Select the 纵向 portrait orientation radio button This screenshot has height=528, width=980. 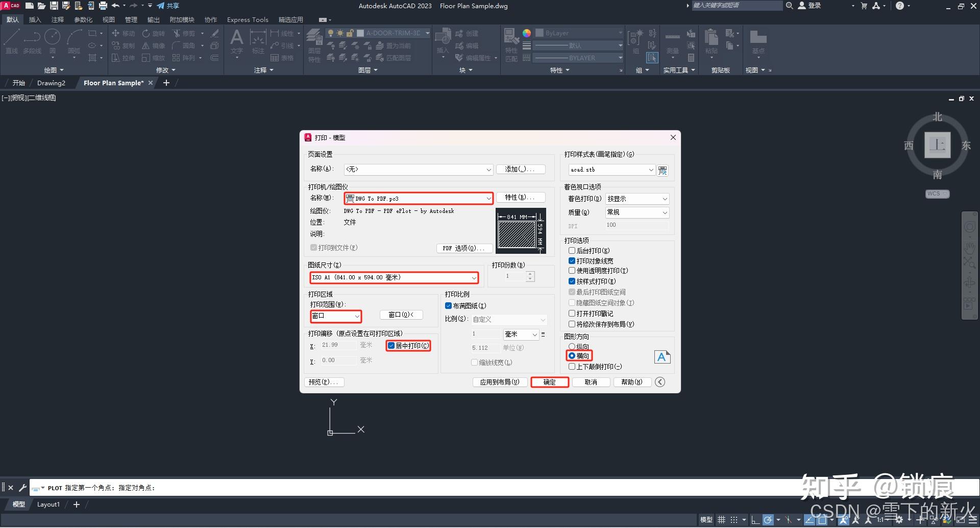[572, 346]
